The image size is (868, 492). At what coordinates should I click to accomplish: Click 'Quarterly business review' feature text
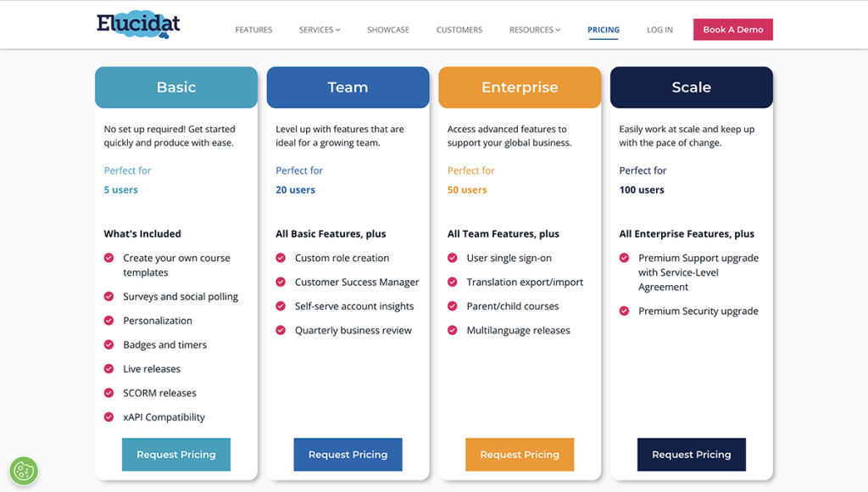click(x=353, y=330)
